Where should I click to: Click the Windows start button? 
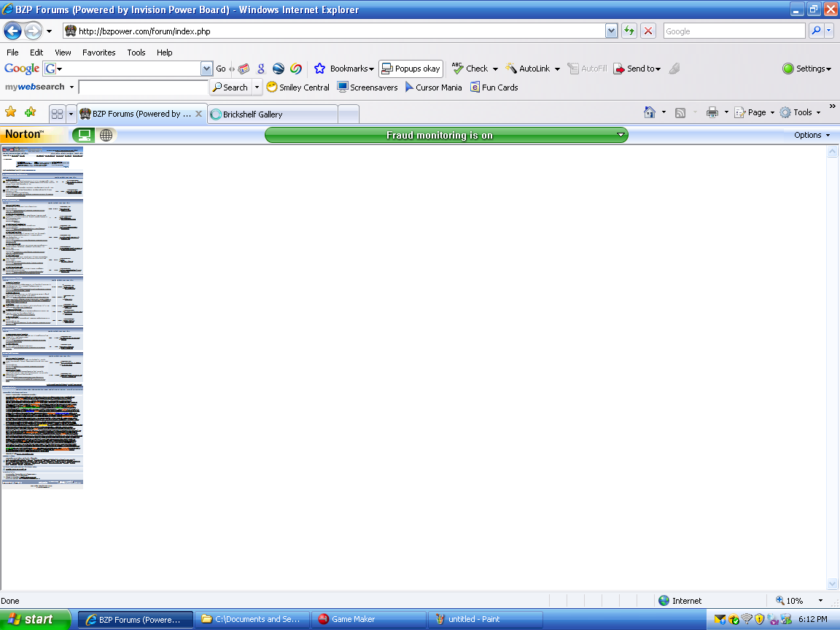pos(35,619)
